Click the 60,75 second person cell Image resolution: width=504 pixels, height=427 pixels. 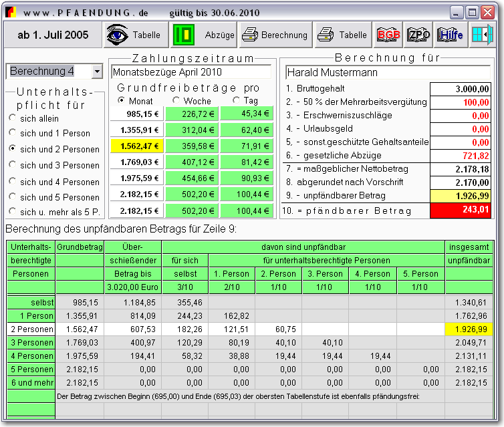pos(278,329)
